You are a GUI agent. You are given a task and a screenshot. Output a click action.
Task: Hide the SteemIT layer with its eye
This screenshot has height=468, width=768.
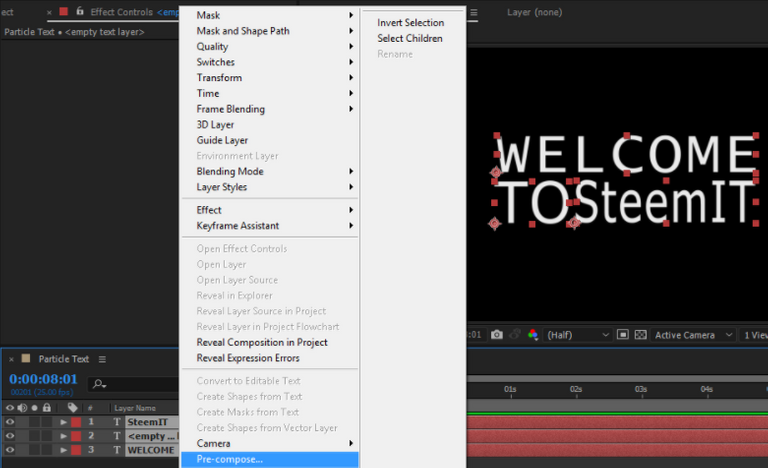[x=10, y=422]
